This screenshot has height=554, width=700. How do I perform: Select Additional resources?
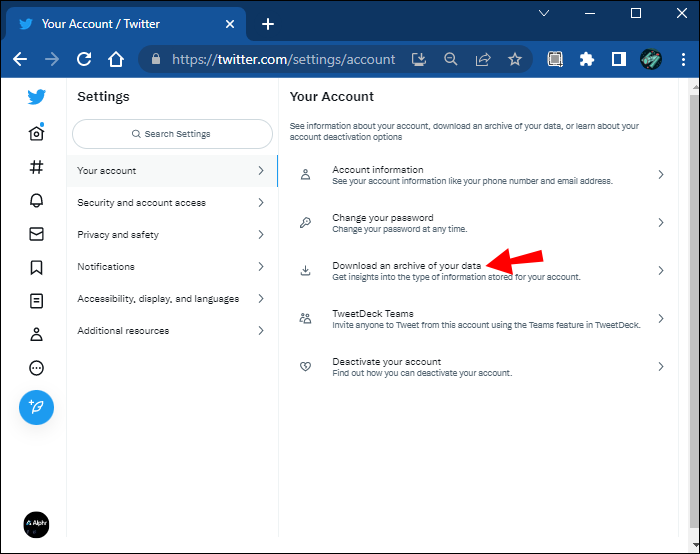[172, 330]
